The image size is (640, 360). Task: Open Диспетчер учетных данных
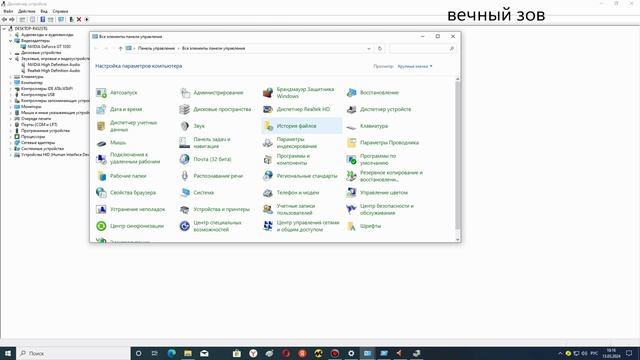point(127,126)
